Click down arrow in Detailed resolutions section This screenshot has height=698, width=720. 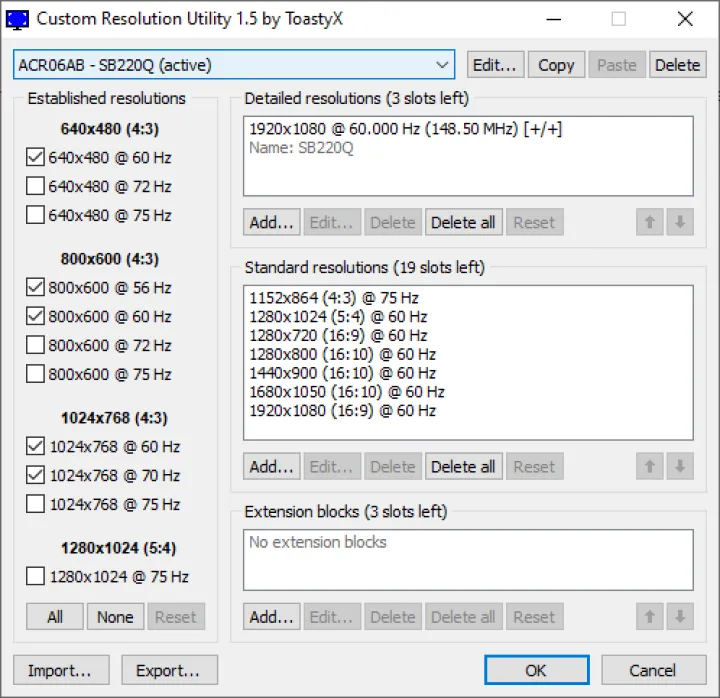(680, 222)
